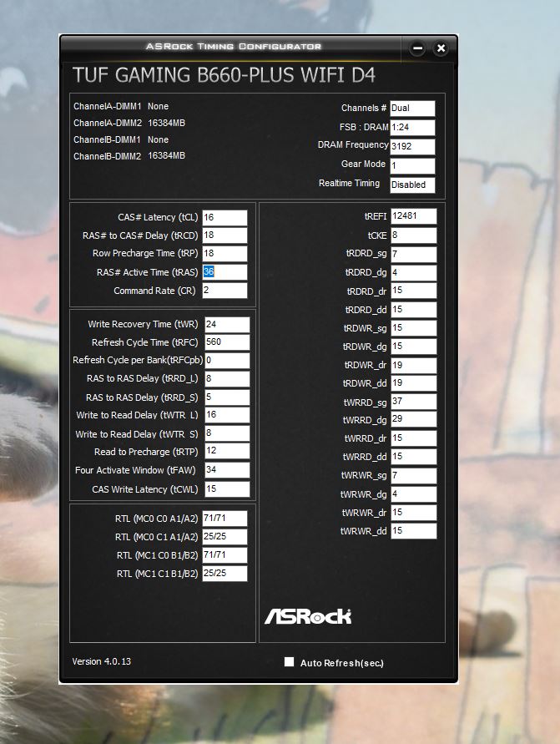Select the CAS# Latency (tCL) field

click(x=225, y=217)
